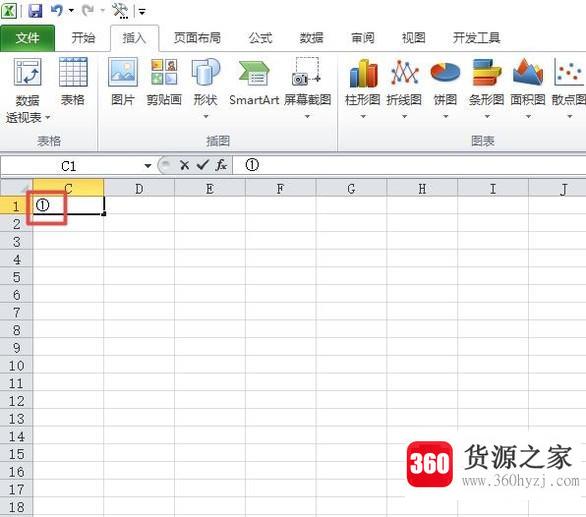Image resolution: width=586 pixels, height=517 pixels.
Task: Open the tools icon in quick access
Action: coord(120,10)
